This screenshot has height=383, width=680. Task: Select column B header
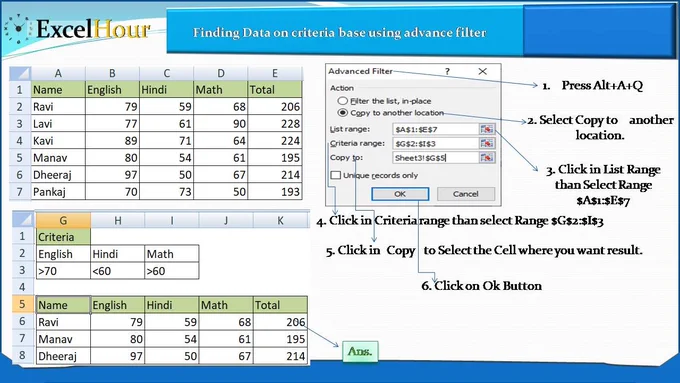[112, 73]
